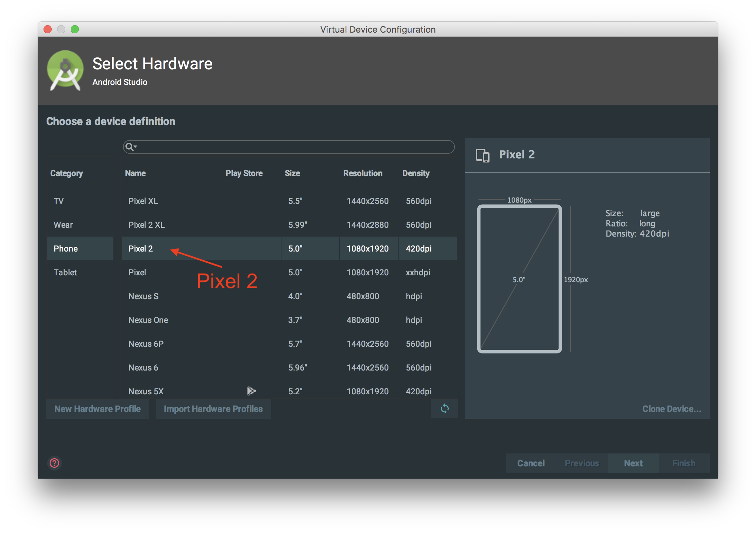This screenshot has width=756, height=533.
Task: Click the help question mark icon
Action: [54, 463]
